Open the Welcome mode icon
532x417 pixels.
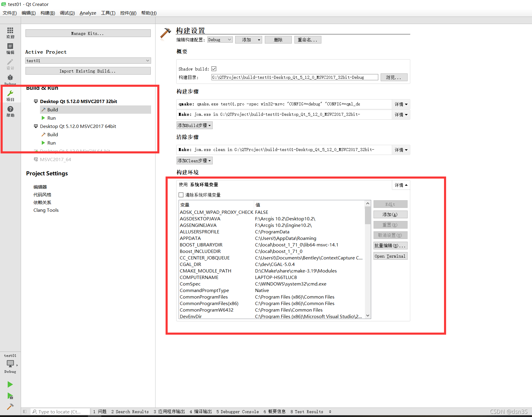point(10,33)
